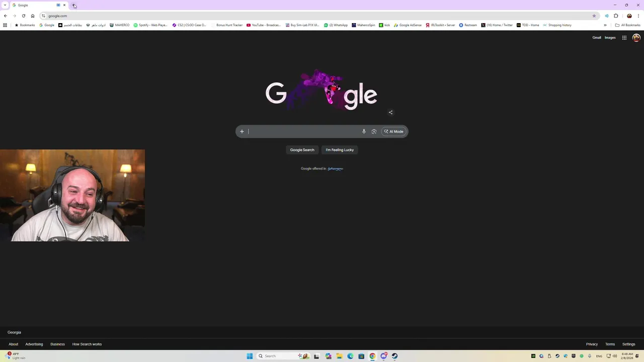Start voice search with microphone
This screenshot has width=644, height=362.
(x=364, y=132)
